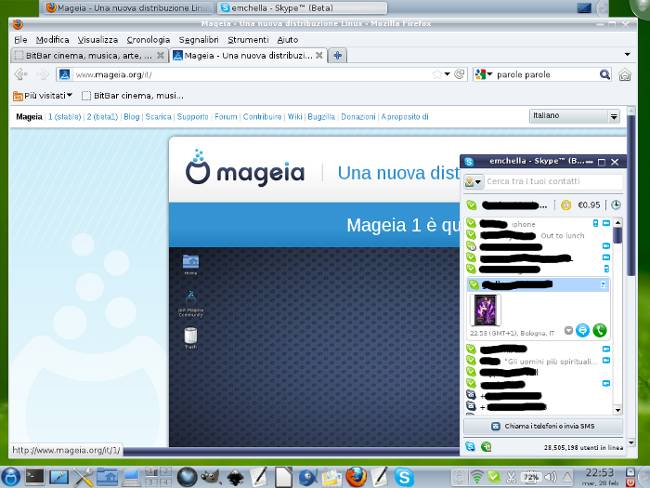Viewport: 650px width, 488px height.
Task: Switch to the BitBar cinema, musica, arte tab
Action: coord(89,56)
